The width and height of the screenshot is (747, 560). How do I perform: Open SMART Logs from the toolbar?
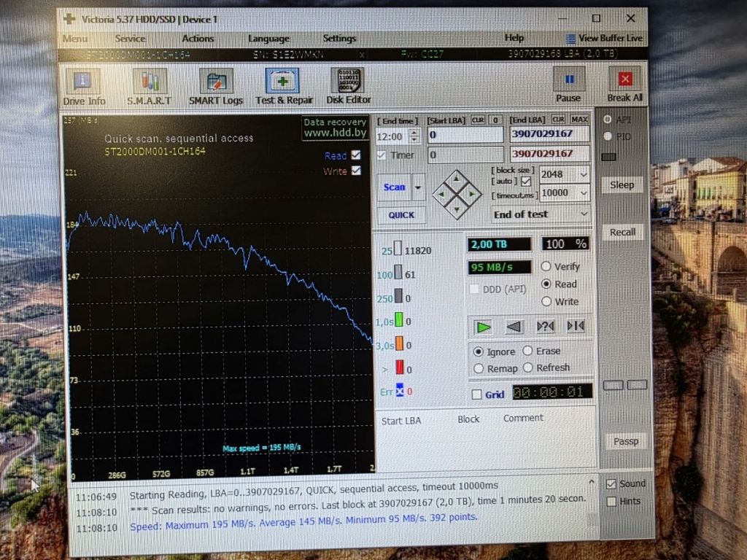coord(216,86)
